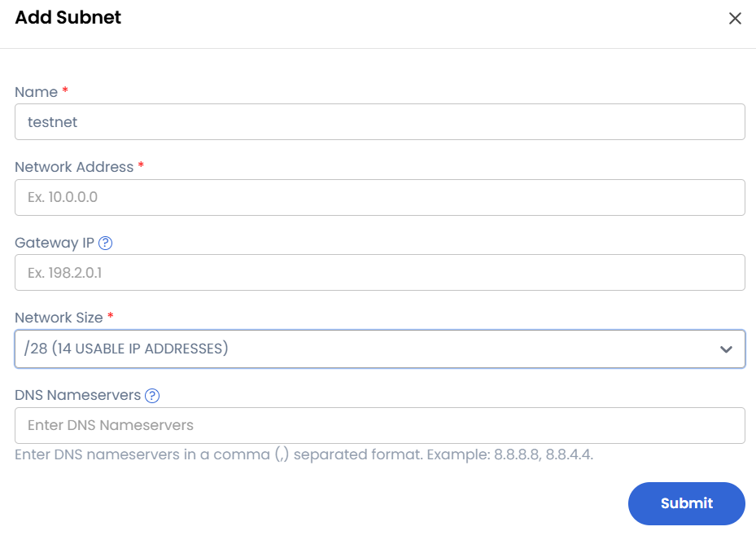Screen dimensions: 756x553
Task: Open the Gateway IP help tooltip icon
Action: (x=106, y=243)
